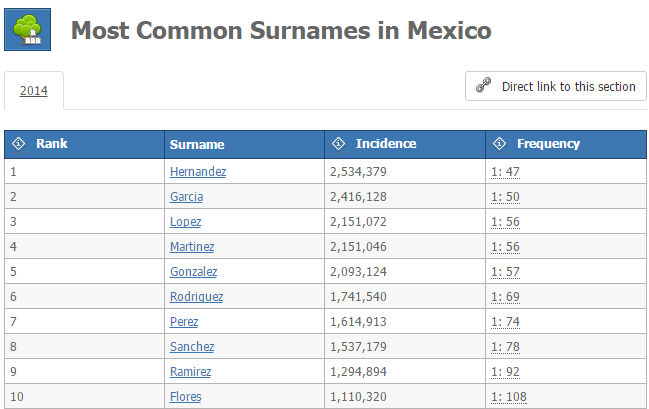Click rank number 10 in Flores row

tap(17, 397)
